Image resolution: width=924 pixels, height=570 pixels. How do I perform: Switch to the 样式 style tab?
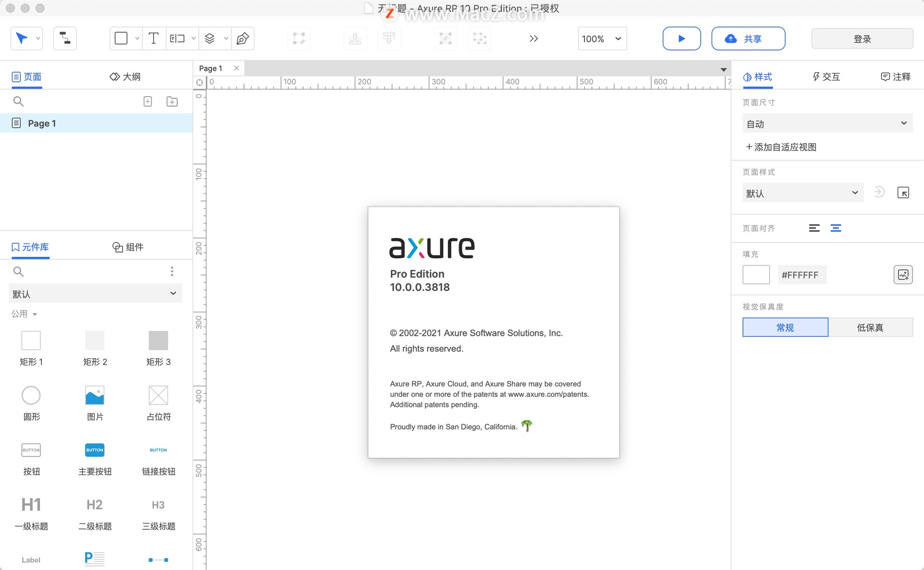(x=757, y=76)
